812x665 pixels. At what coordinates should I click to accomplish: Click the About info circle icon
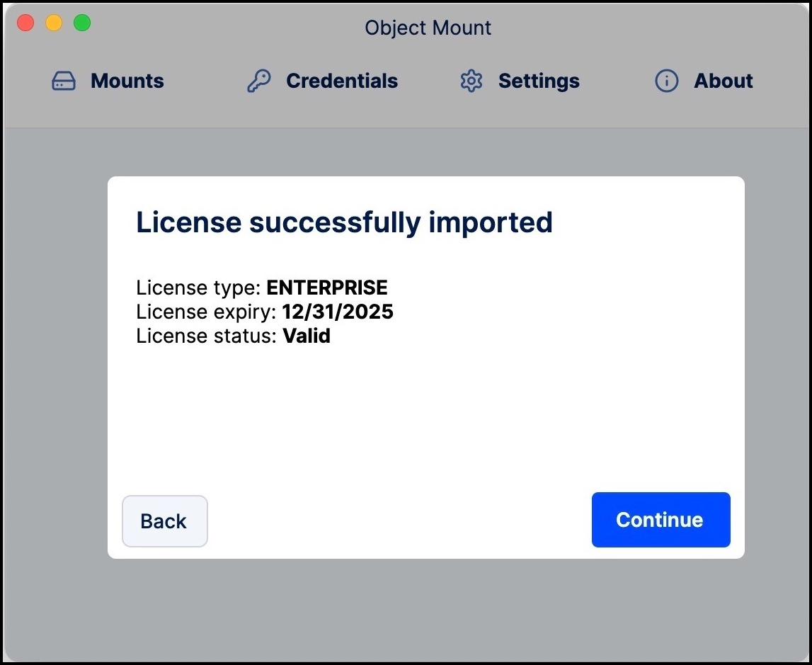pos(666,81)
